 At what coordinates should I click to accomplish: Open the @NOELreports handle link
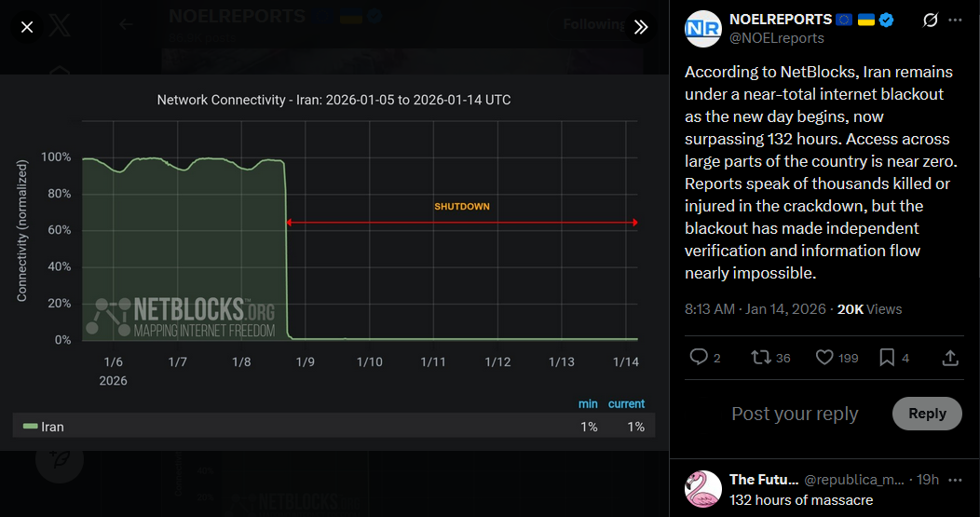777,38
